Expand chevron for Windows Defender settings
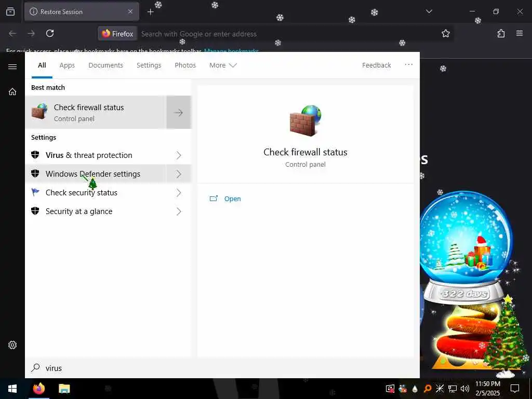 point(179,174)
